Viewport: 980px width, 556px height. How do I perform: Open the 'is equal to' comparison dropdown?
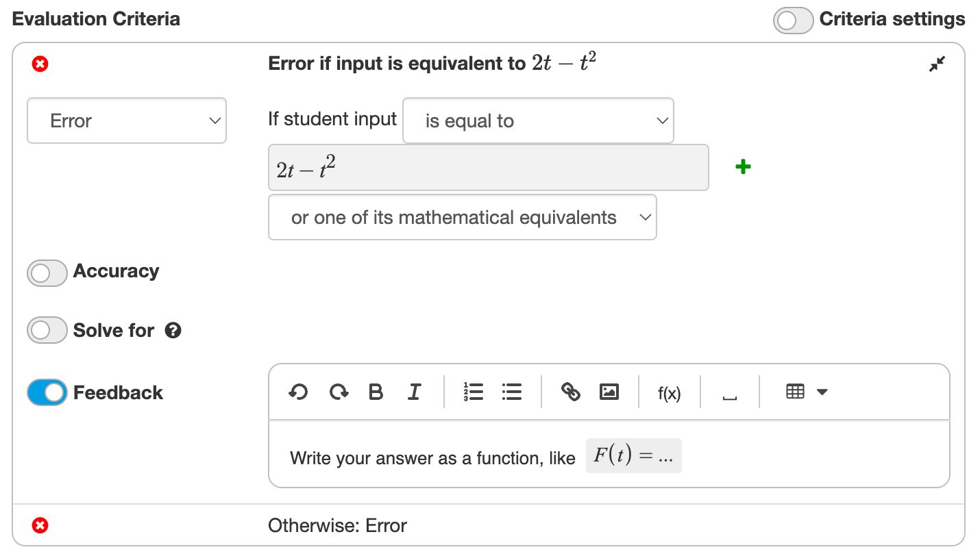point(538,121)
